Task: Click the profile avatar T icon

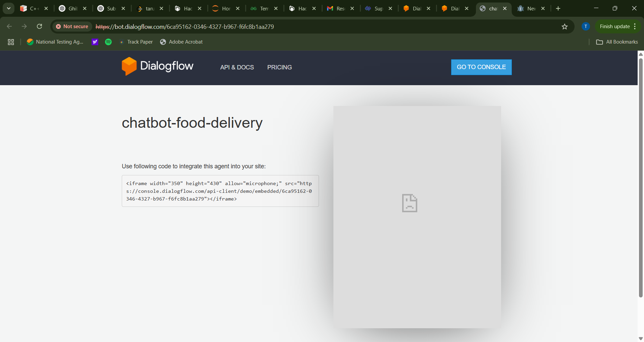Action: 586,26
